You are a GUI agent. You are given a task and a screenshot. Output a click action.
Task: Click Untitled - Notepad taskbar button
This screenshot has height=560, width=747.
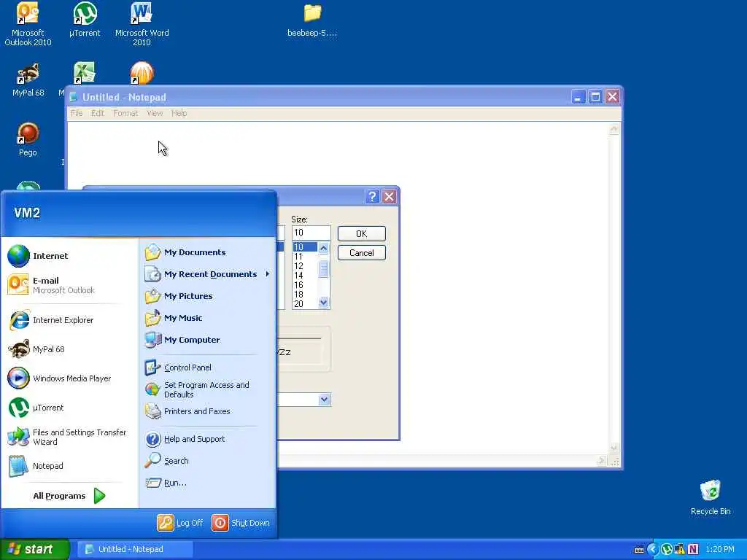(x=135, y=549)
